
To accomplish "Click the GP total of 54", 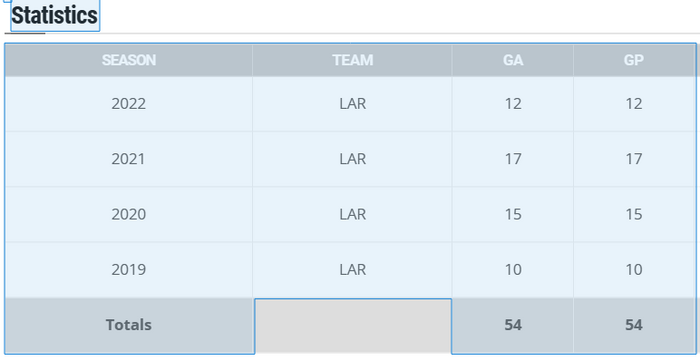I will [633, 325].
